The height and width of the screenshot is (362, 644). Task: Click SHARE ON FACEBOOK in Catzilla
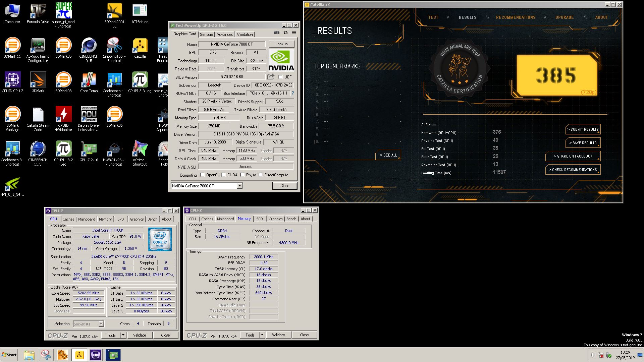click(x=573, y=156)
